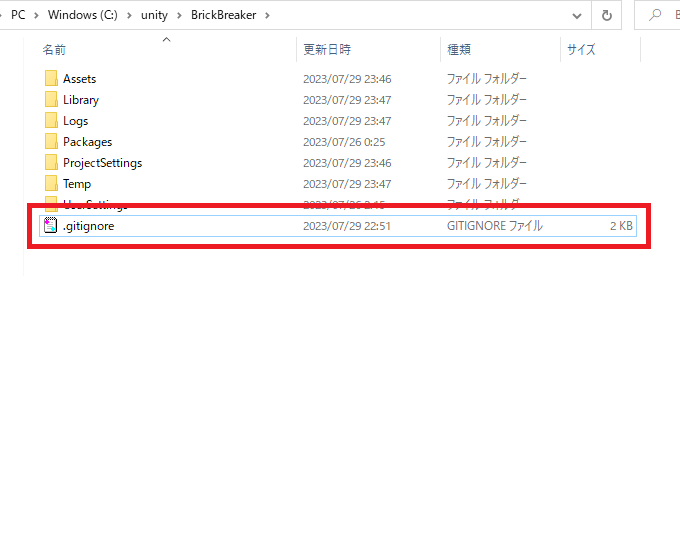Select the Packages folder name
The width and height of the screenshot is (680, 551).
(87, 142)
